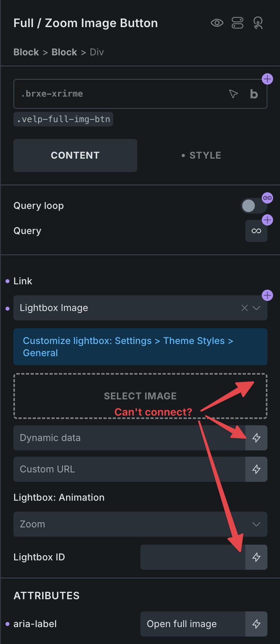Open the element conditions stacked icon

coord(238,23)
